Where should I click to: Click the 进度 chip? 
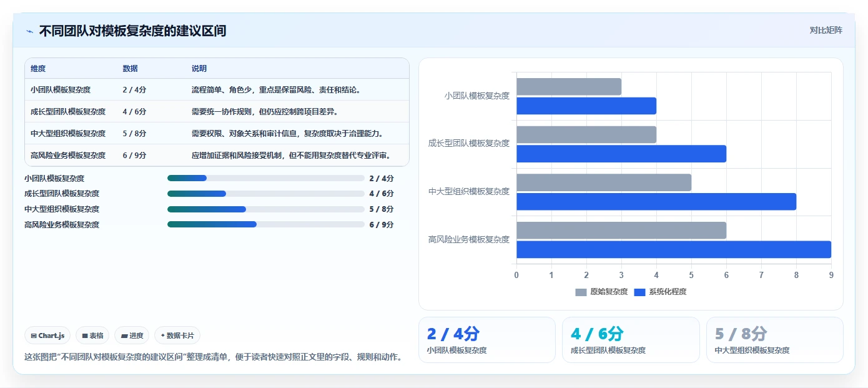[x=132, y=336]
